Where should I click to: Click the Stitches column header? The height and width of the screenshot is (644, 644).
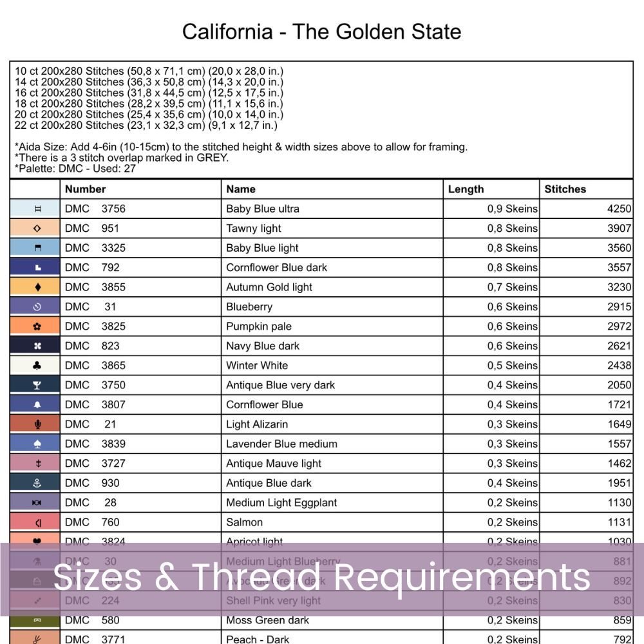(565, 189)
